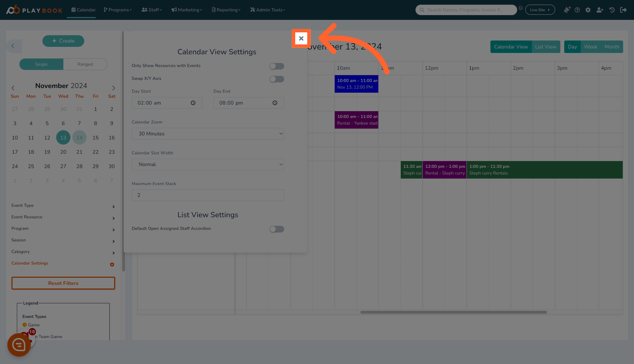Open the chat support bubble
Screen dimensions: 634x364
click(19, 345)
